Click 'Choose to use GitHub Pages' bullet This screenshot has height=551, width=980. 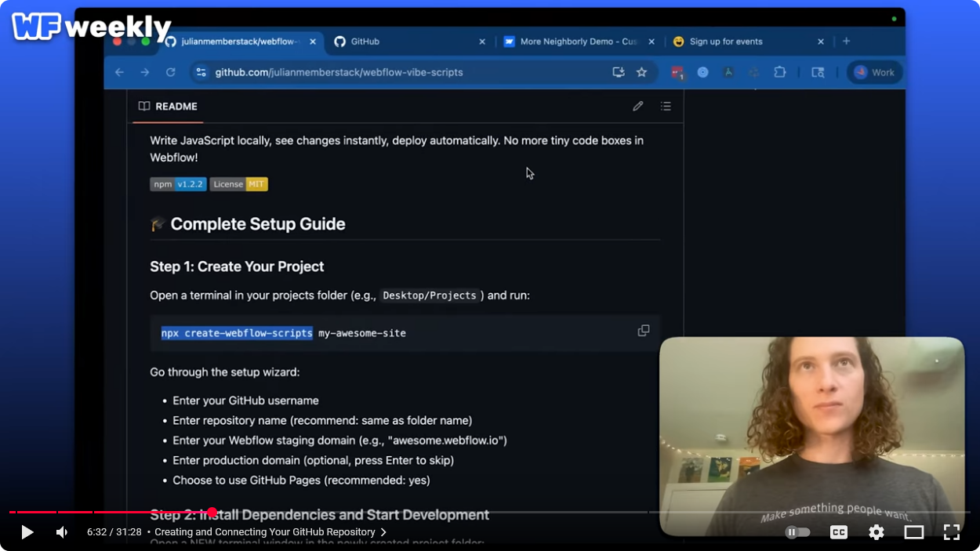301,480
